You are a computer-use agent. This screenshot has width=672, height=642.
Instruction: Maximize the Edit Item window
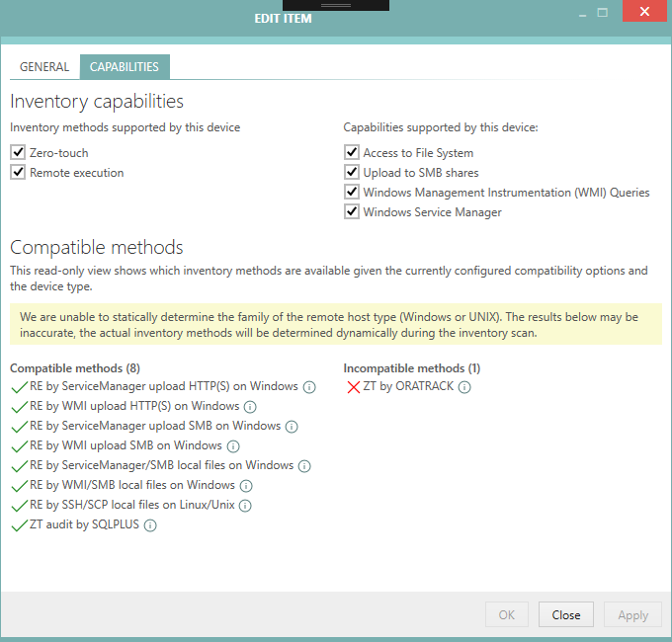[x=604, y=14]
